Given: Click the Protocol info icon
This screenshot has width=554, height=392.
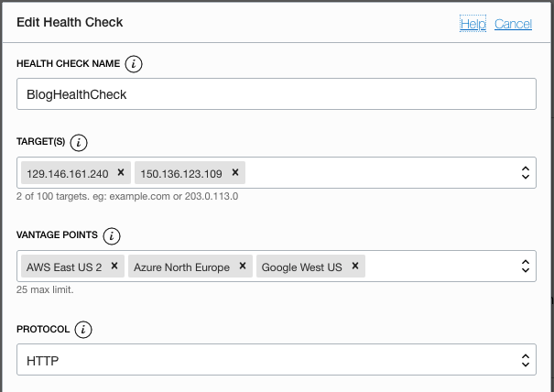Looking at the screenshot, I should point(83,330).
